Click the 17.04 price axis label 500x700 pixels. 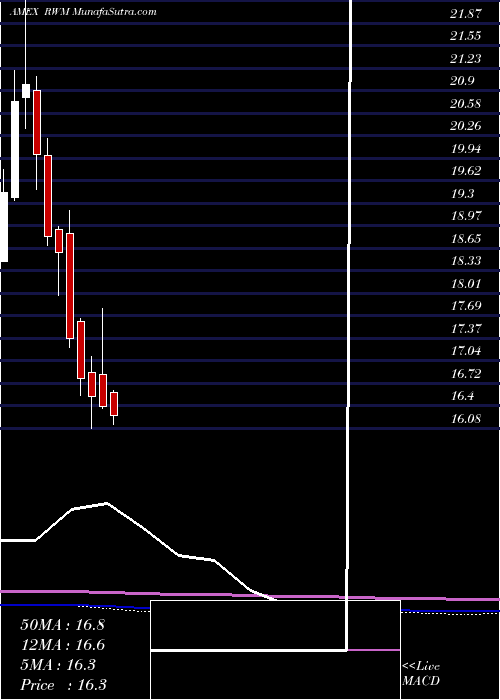[466, 351]
